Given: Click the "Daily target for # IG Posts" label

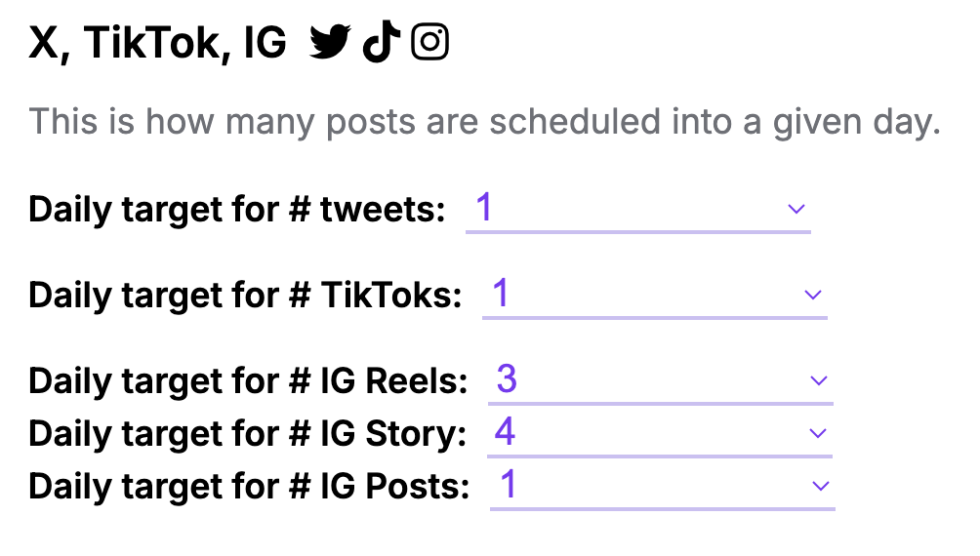Looking at the screenshot, I should click(x=249, y=485).
